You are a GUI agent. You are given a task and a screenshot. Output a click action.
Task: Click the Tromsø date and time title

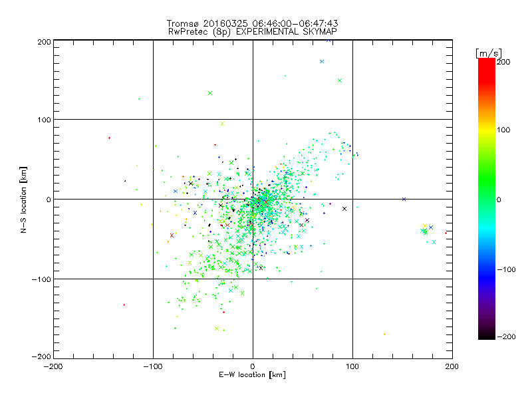pyautogui.click(x=253, y=23)
